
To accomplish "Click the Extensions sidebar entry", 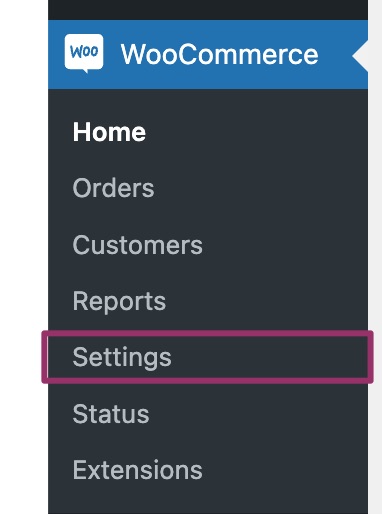I will click(x=138, y=470).
